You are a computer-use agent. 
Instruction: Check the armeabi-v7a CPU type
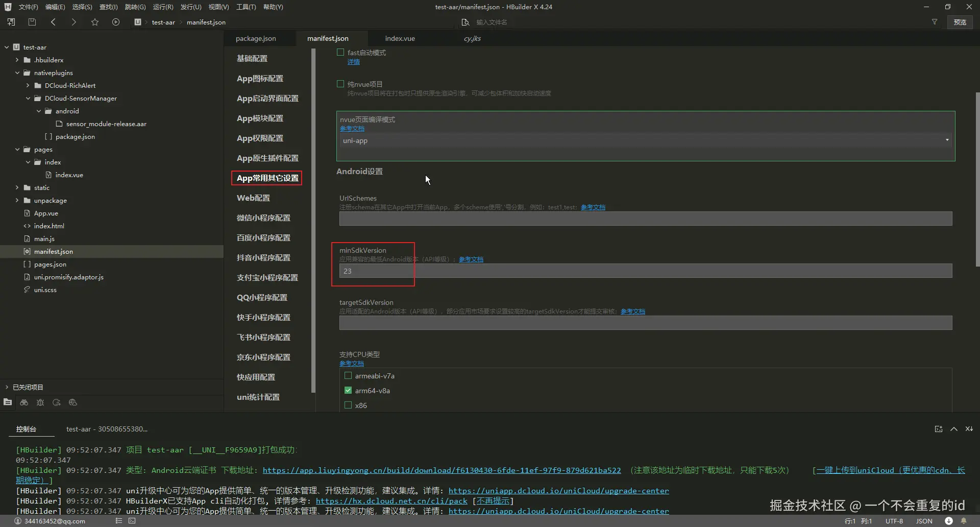(x=348, y=375)
